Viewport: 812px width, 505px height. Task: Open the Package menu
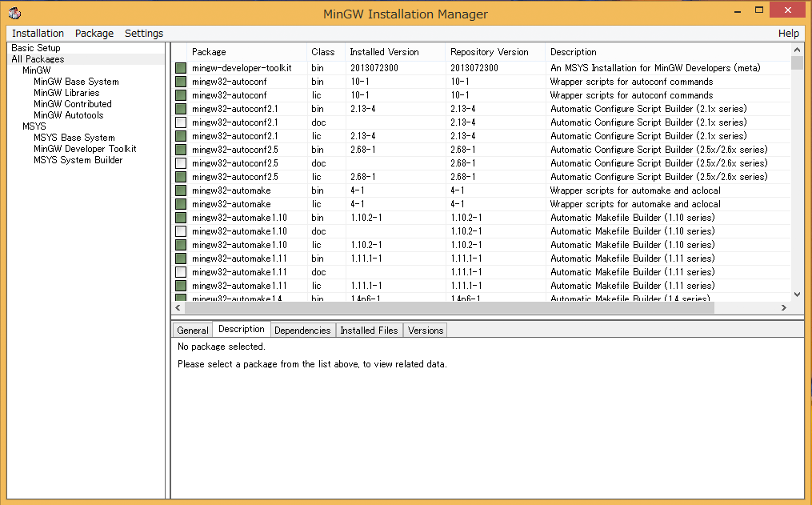[x=94, y=33]
